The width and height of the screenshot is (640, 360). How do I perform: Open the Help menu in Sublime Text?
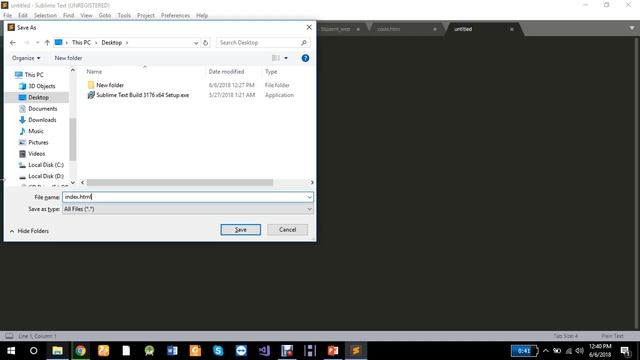pos(202,15)
